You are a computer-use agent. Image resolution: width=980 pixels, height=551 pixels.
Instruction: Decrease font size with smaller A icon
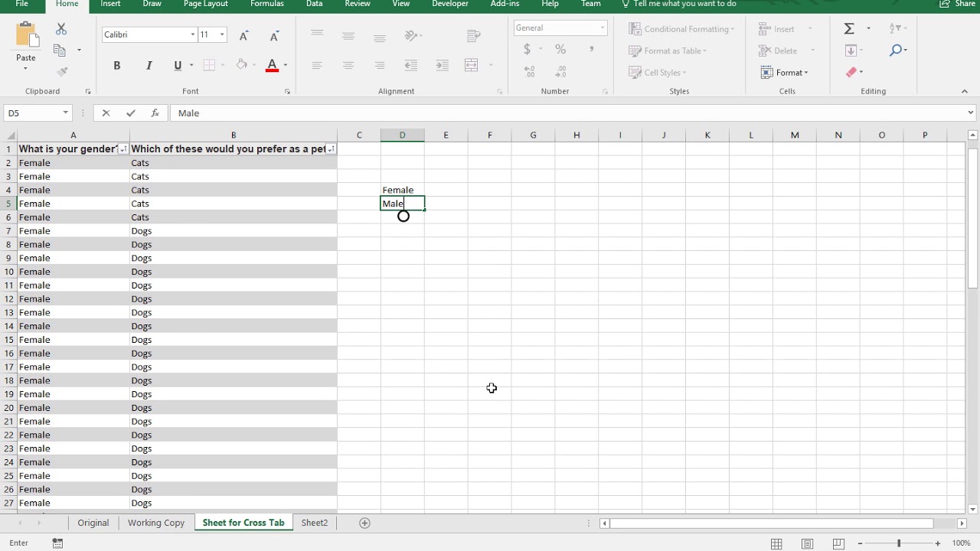pos(274,35)
